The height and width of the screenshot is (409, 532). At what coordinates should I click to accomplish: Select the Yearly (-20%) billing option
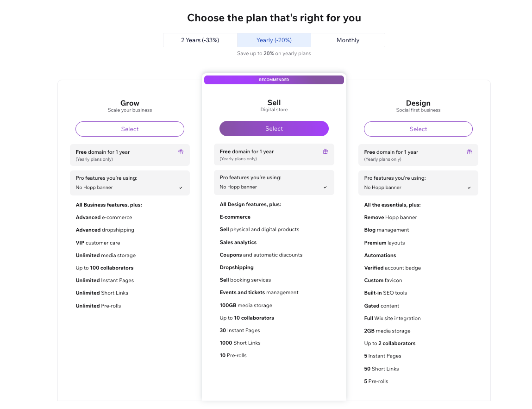274,40
